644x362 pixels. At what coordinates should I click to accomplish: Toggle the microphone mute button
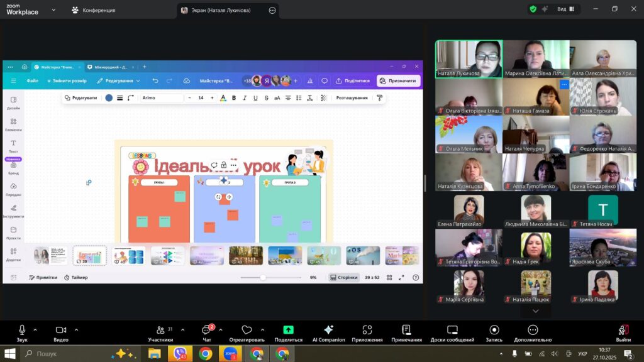[x=22, y=330]
